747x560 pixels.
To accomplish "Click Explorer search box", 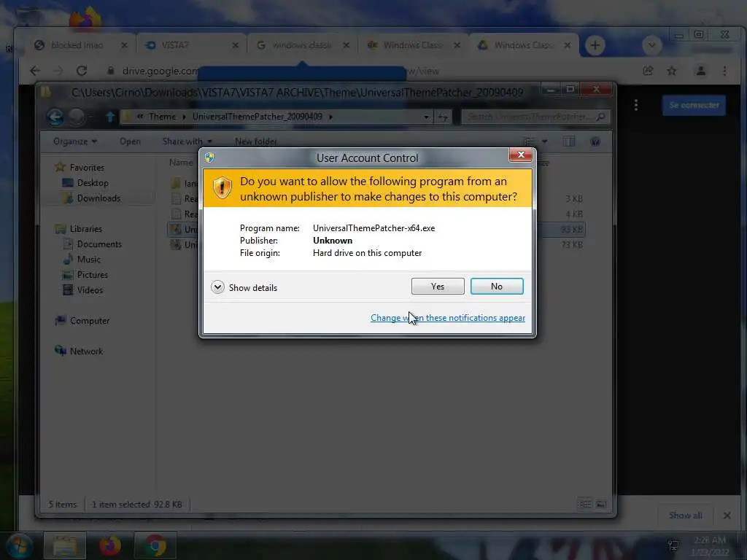I will [535, 117].
